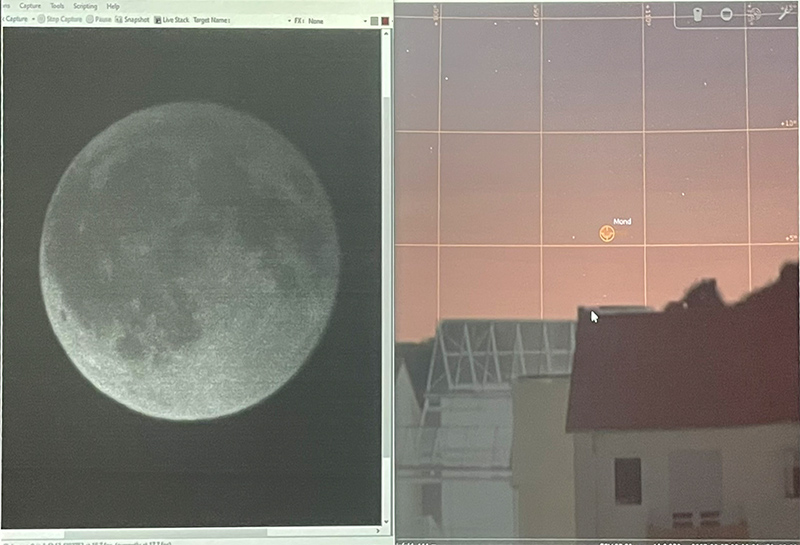Click the globe icon in Stellarium toolbar
This screenshot has width=800, height=545.
[756, 14]
